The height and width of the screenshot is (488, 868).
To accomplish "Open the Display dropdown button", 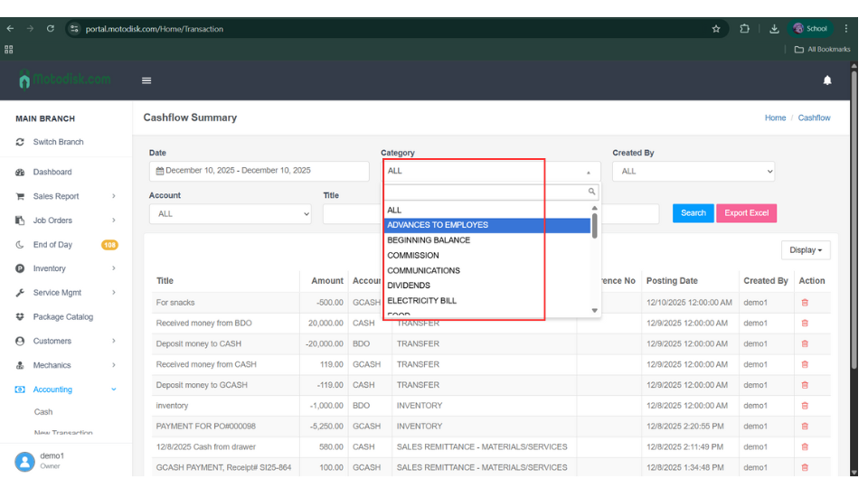I will pos(805,250).
